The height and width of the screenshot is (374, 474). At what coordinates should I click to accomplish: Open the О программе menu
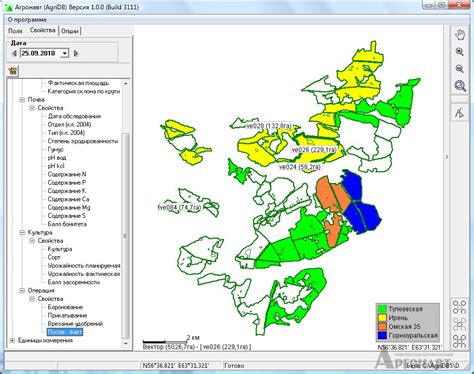[27, 20]
